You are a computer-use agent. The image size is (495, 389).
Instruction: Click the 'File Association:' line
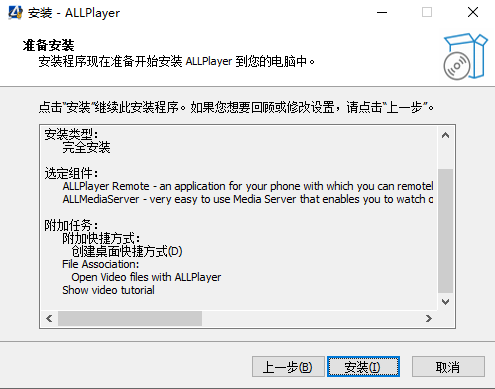click(101, 264)
